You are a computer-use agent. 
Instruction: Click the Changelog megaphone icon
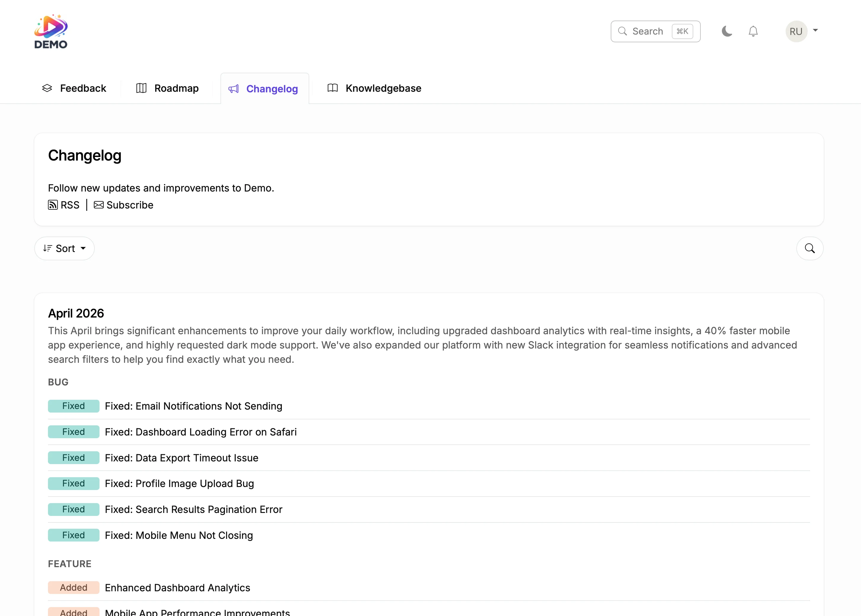pos(233,88)
